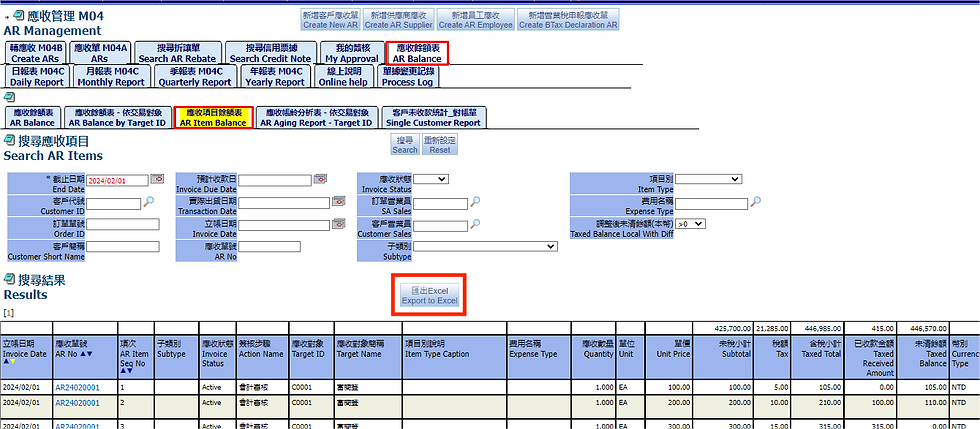
Task: Switch to ARs M04A tab
Action: coord(99,53)
